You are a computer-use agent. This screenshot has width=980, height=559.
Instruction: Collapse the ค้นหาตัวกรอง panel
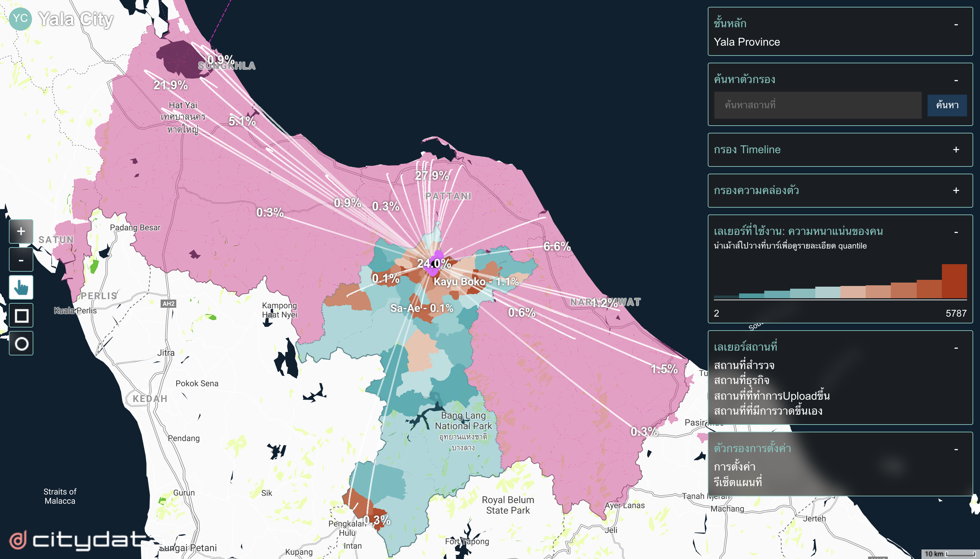[956, 80]
